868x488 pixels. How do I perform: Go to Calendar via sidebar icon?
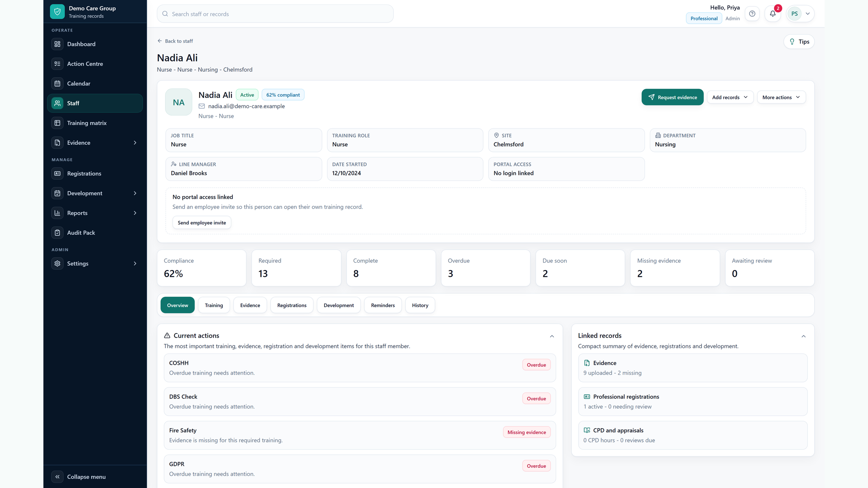(x=57, y=84)
